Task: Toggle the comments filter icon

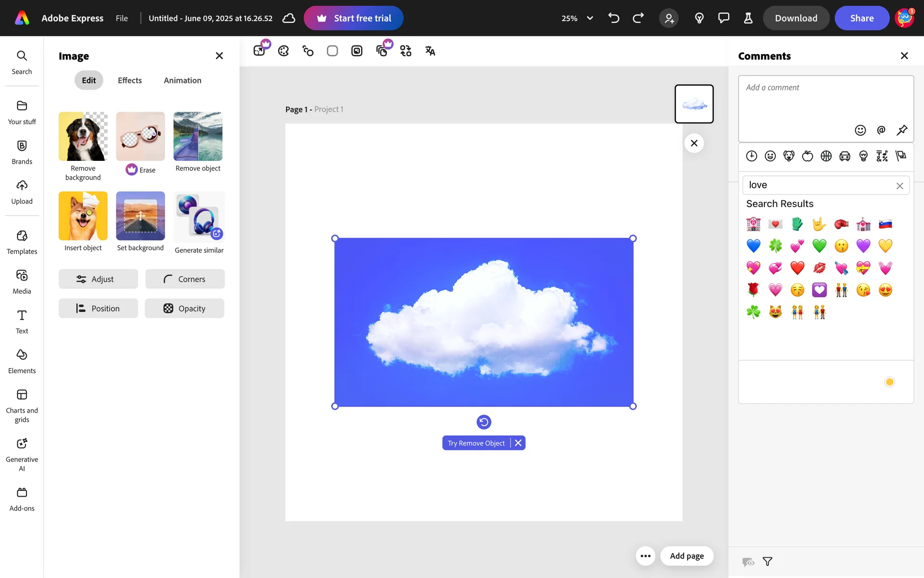Action: point(768,562)
